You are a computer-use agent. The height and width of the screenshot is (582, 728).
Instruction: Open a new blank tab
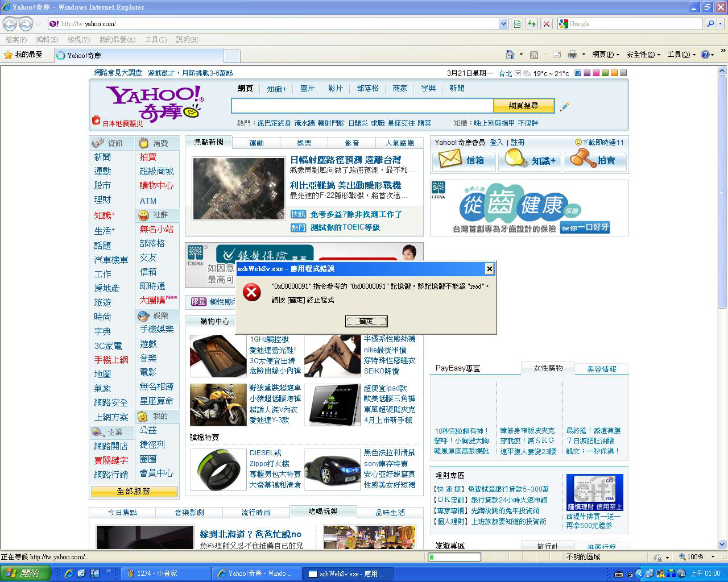click(231, 55)
